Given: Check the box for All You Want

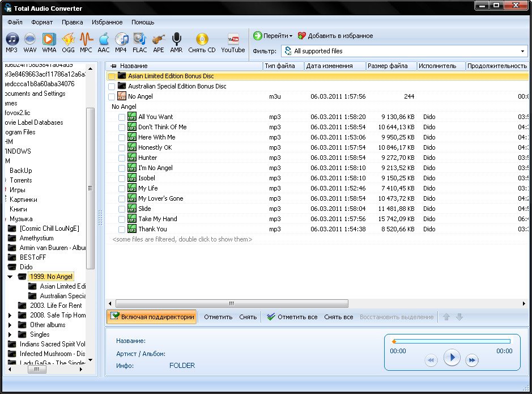Looking at the screenshot, I should (122, 117).
